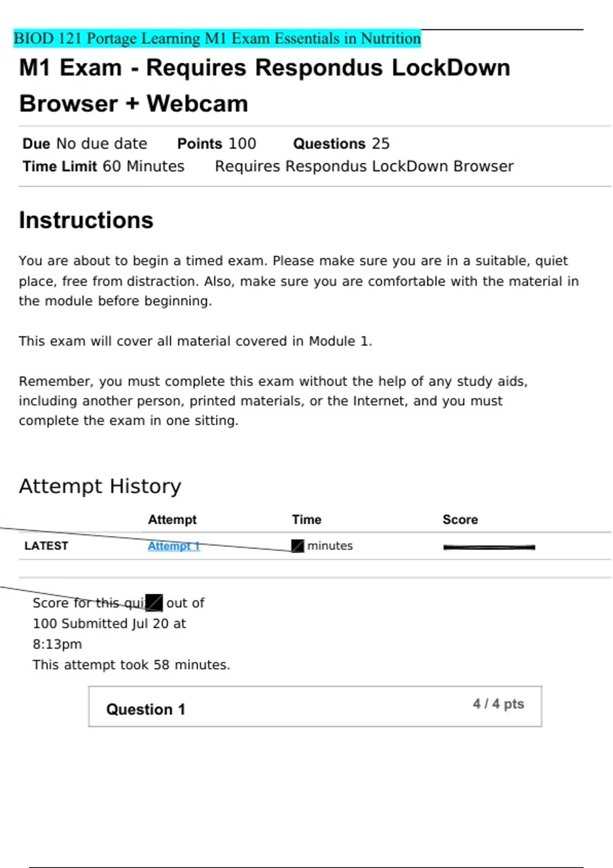
Task: Click the Requires Respondus LockDown Browser note
Action: (364, 166)
